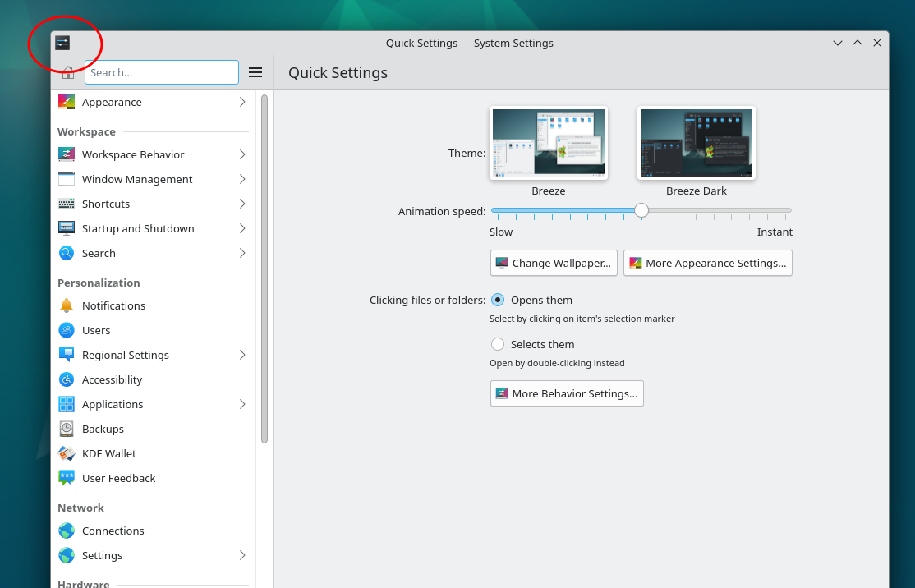Click the Window Management sidebar icon
This screenshot has height=588, width=915.
67,179
